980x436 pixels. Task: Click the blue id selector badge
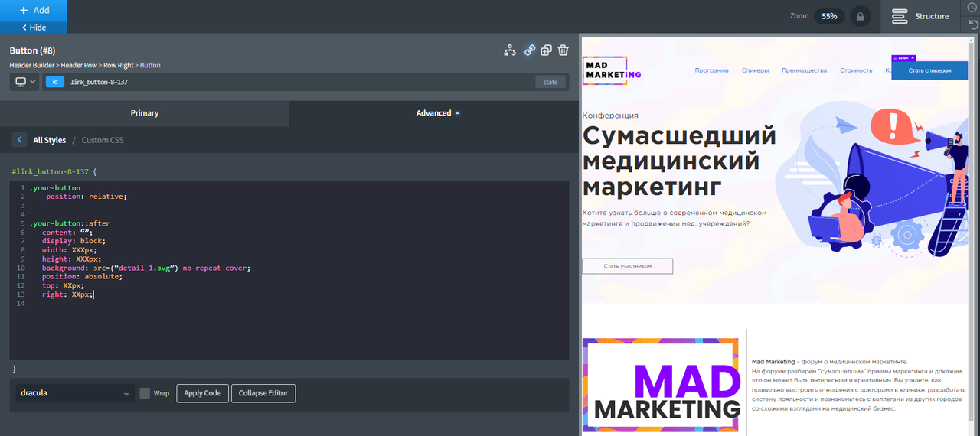[x=55, y=82]
